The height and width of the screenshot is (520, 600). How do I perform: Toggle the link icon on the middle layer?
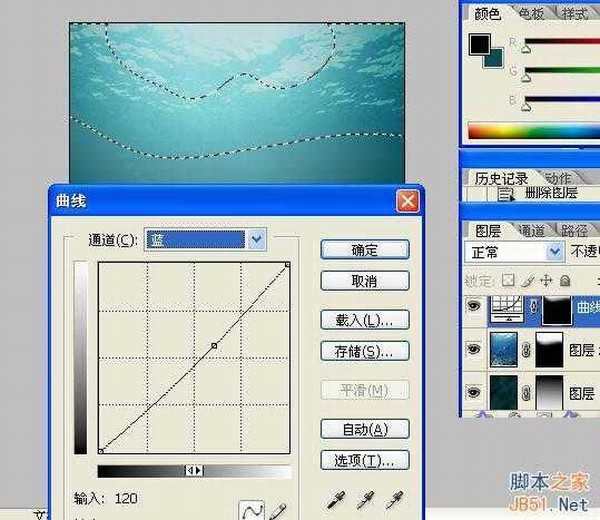(526, 350)
